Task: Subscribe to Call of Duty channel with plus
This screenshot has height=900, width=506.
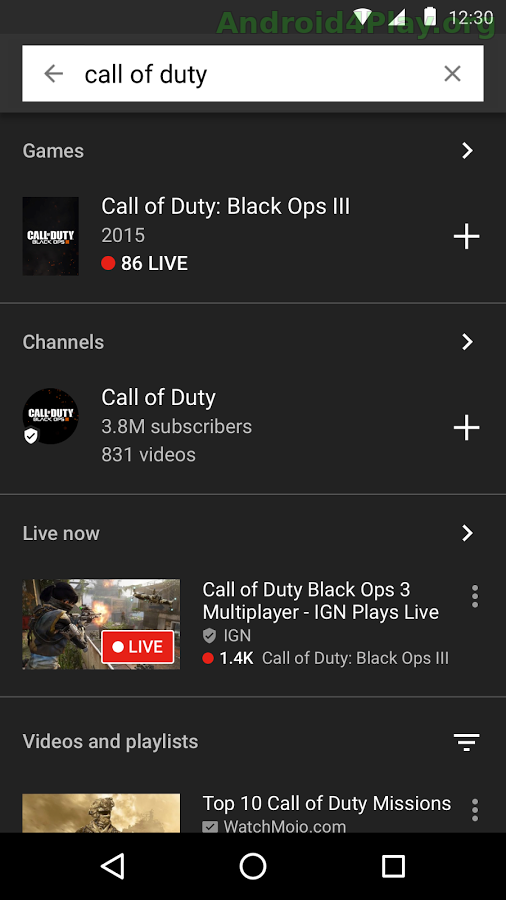Action: click(466, 428)
